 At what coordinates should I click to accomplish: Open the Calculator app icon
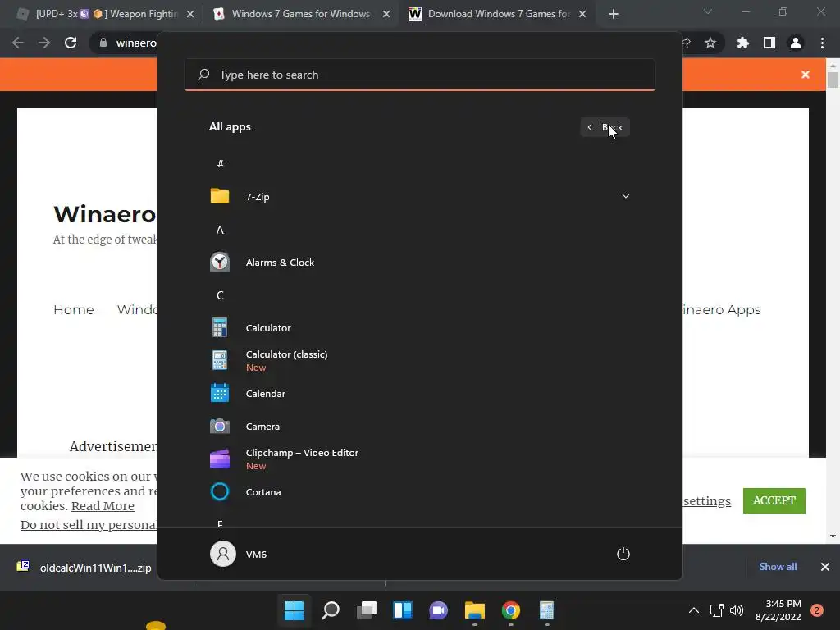point(220,327)
